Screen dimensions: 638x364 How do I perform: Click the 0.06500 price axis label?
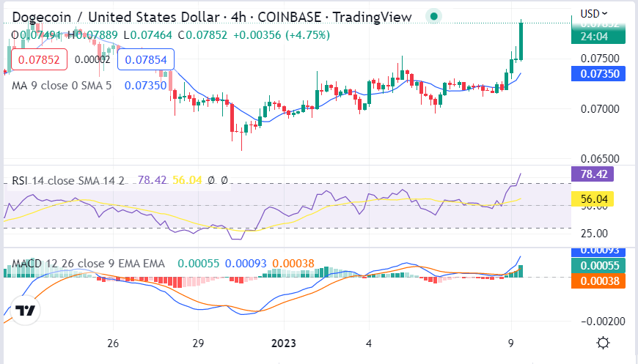600,159
